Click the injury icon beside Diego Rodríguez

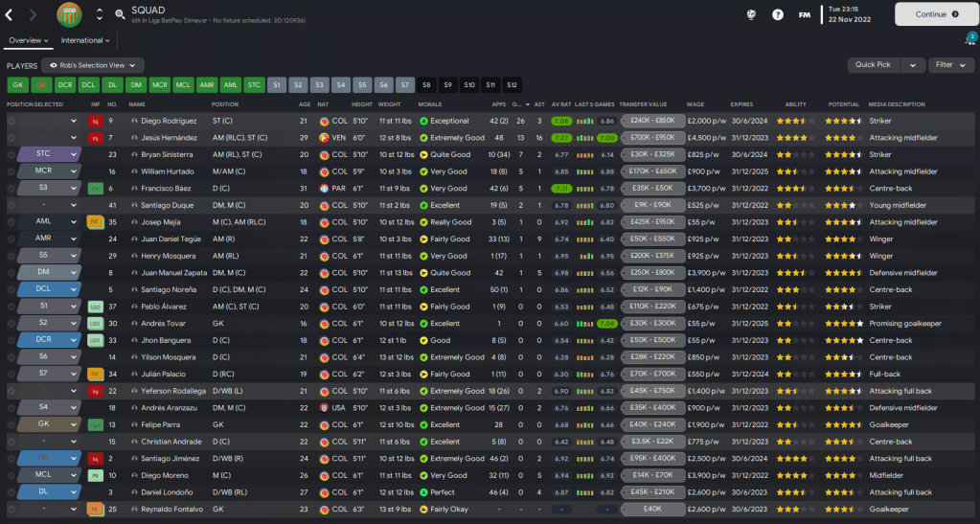[x=95, y=122]
